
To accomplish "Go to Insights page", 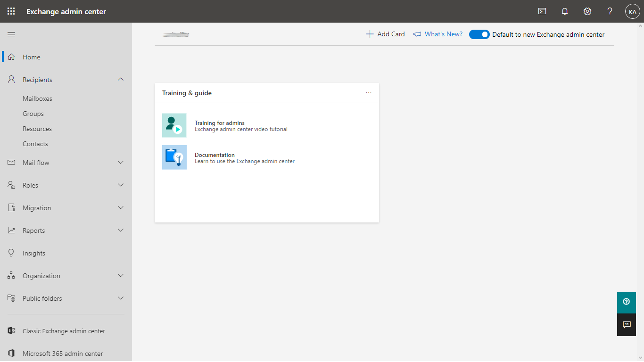I will pos(34,253).
